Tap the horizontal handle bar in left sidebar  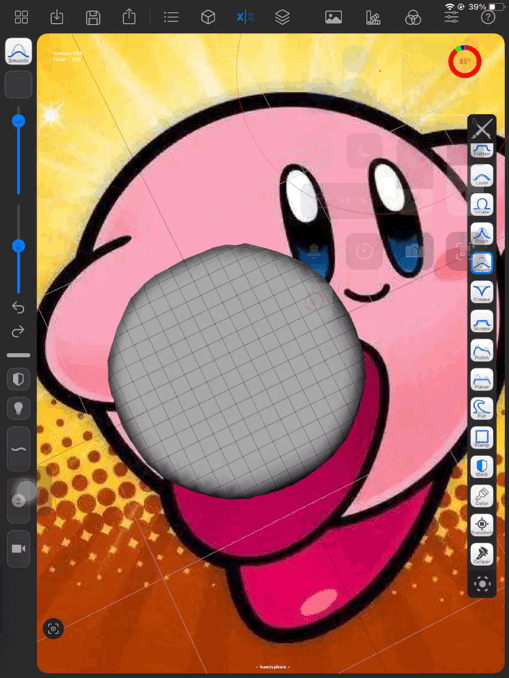click(x=19, y=355)
